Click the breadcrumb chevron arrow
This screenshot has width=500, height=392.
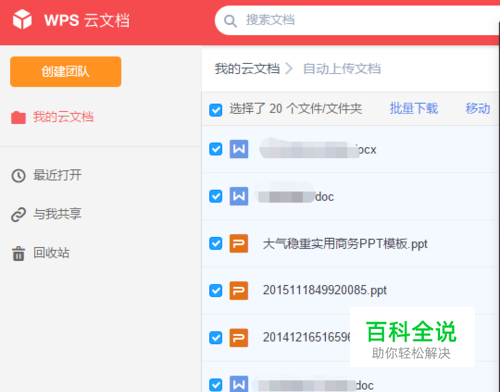[x=289, y=69]
